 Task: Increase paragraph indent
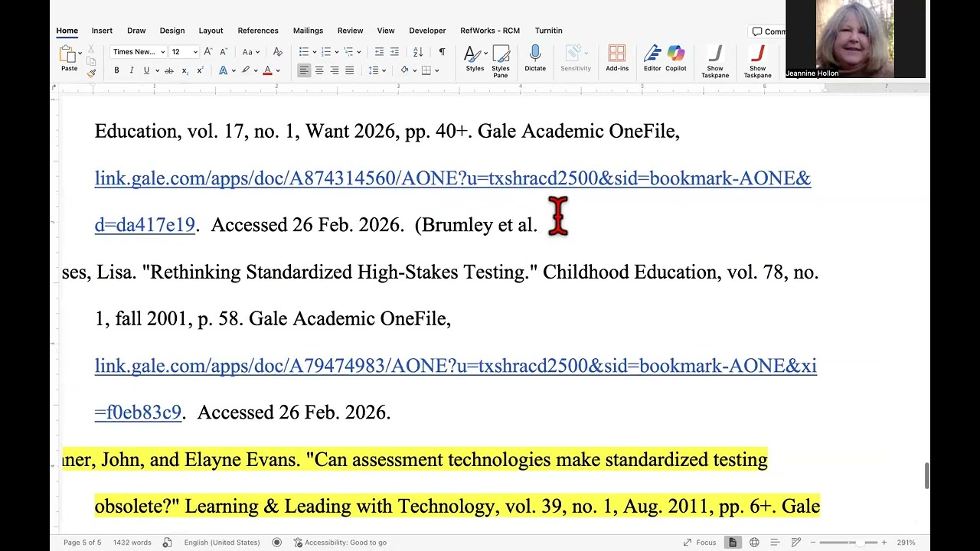tap(394, 52)
